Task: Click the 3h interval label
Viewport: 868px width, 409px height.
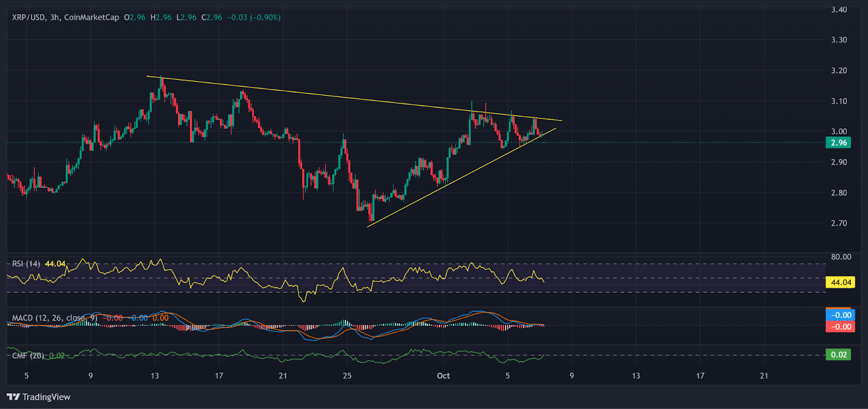Action: [x=55, y=17]
